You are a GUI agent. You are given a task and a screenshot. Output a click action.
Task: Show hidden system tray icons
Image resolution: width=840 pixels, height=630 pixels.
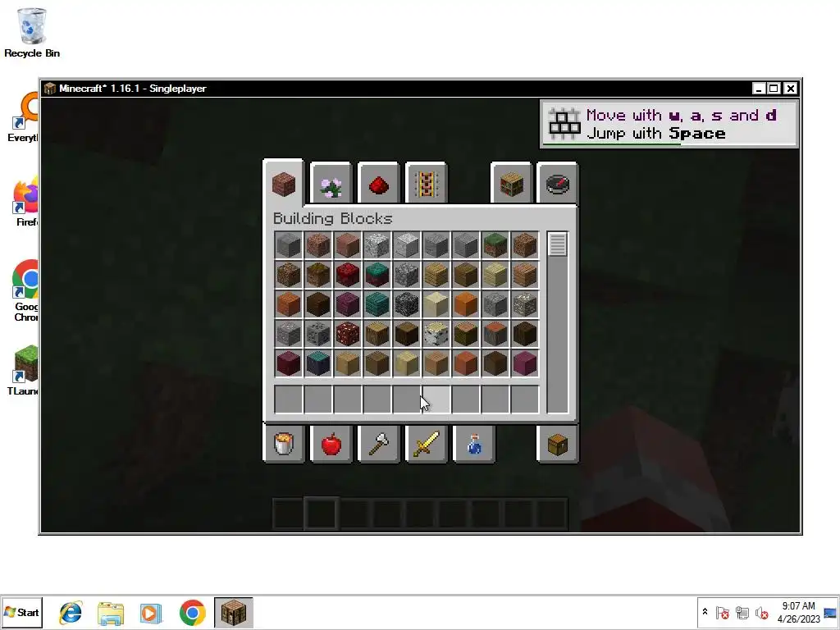(x=705, y=612)
